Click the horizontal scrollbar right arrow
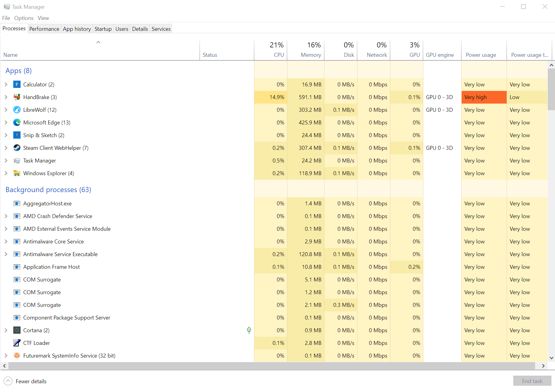Screen dimensions: 555x392 pos(543,366)
